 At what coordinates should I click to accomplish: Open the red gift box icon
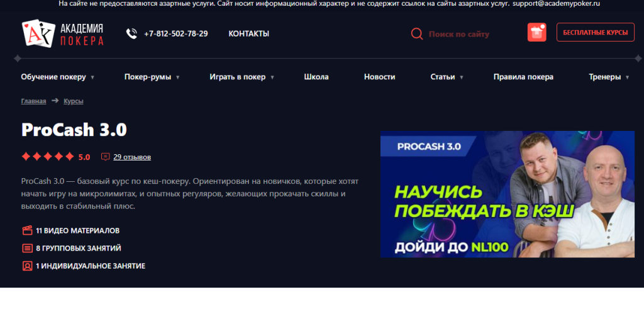537,33
